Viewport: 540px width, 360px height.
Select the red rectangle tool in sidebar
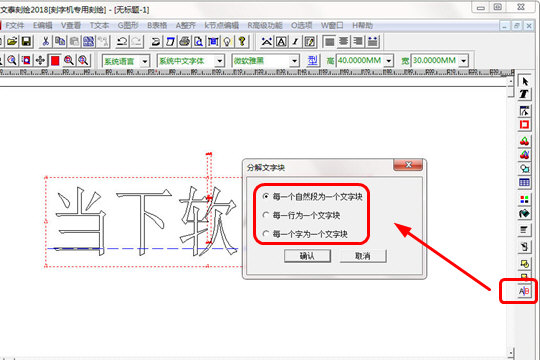pos(525,124)
